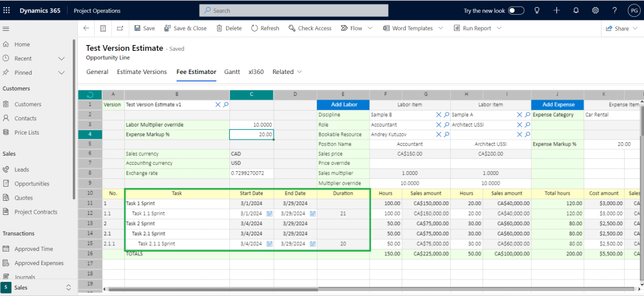Click the lightbulb assistant icon
This screenshot has width=644, height=296.
tap(536, 10)
